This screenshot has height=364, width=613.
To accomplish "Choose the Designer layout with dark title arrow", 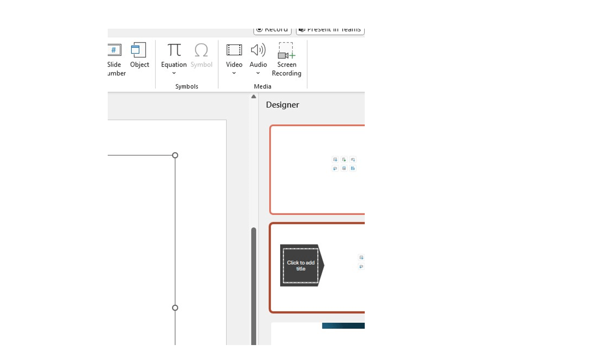I will point(317,268).
